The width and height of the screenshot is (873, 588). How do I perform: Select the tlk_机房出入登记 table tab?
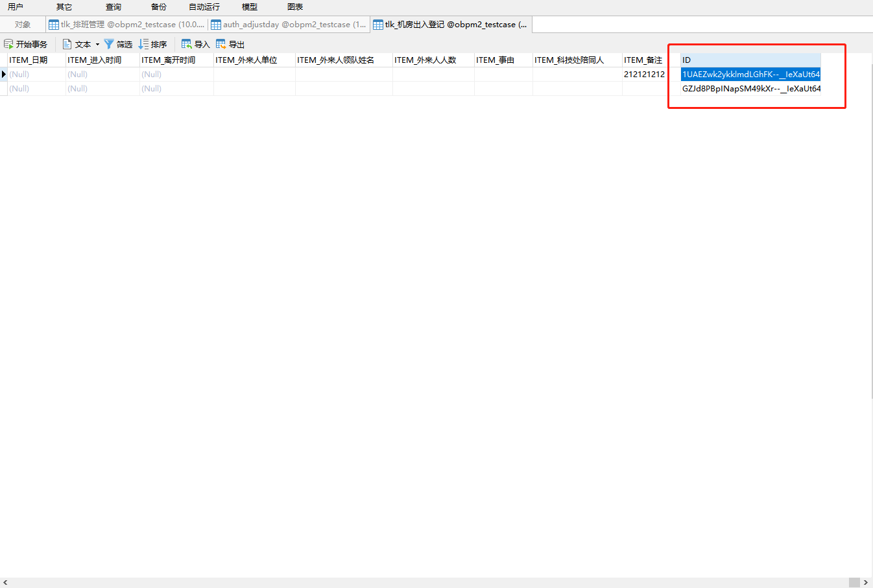[x=451, y=25]
